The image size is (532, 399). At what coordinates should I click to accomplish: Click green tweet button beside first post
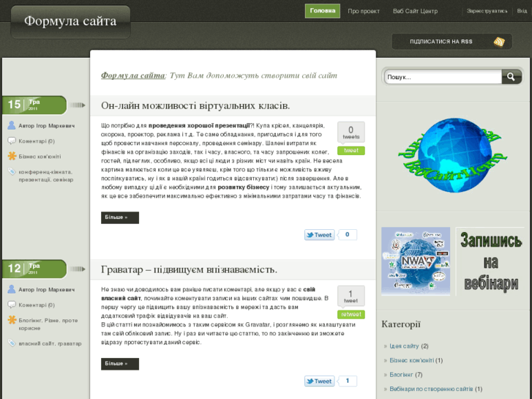(351, 150)
